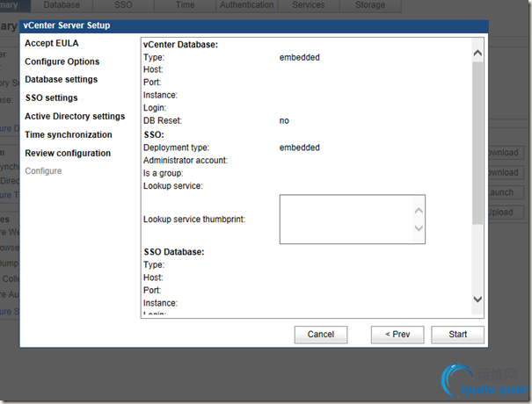Click thumbprint box down arrow

(419, 228)
